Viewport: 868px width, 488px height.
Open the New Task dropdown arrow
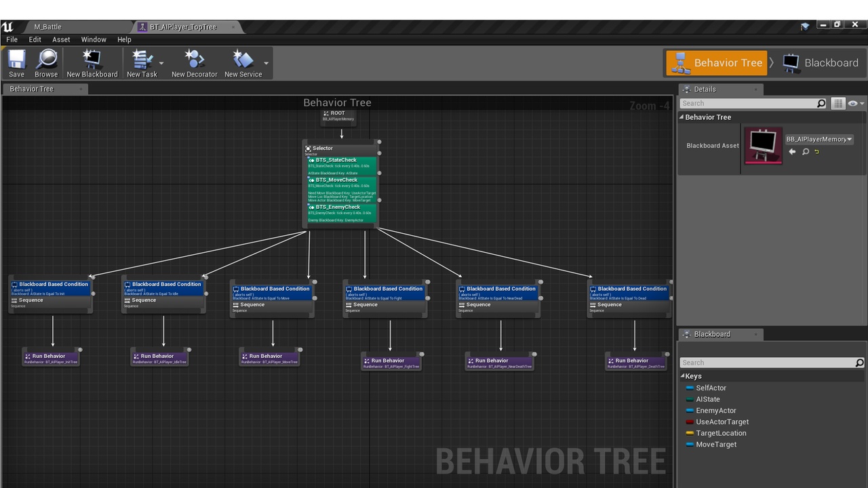pos(161,63)
